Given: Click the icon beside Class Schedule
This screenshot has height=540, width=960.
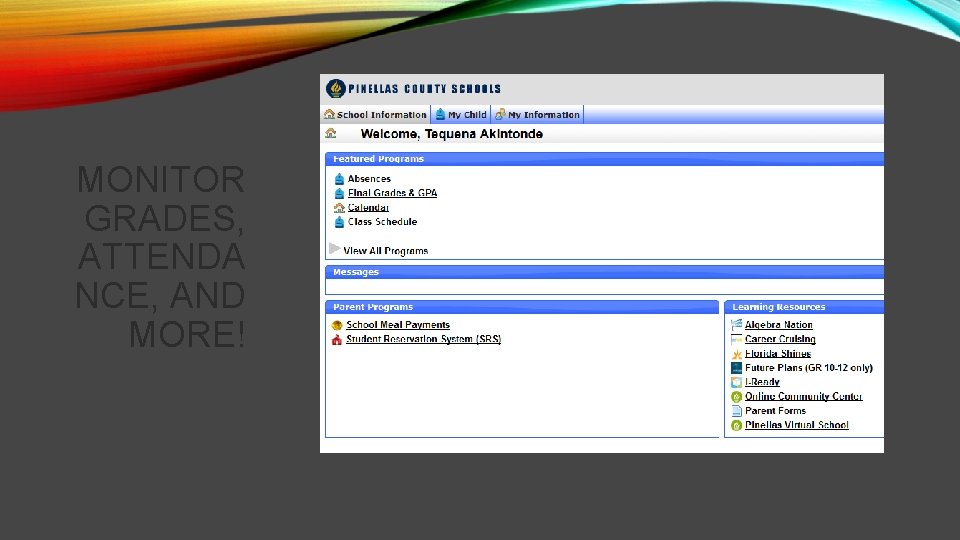Looking at the screenshot, I should (x=339, y=222).
